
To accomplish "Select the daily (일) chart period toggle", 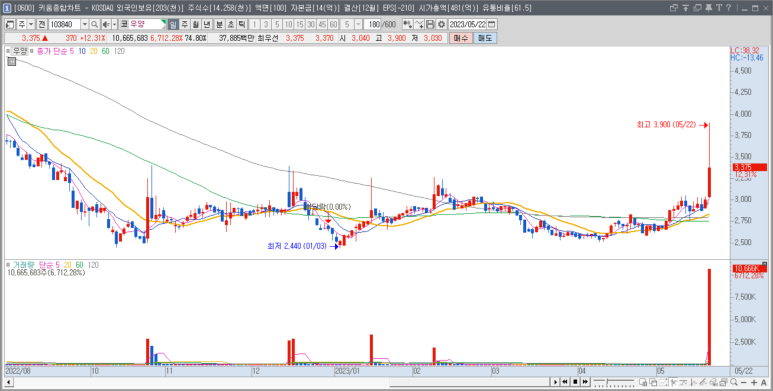I will (x=173, y=24).
